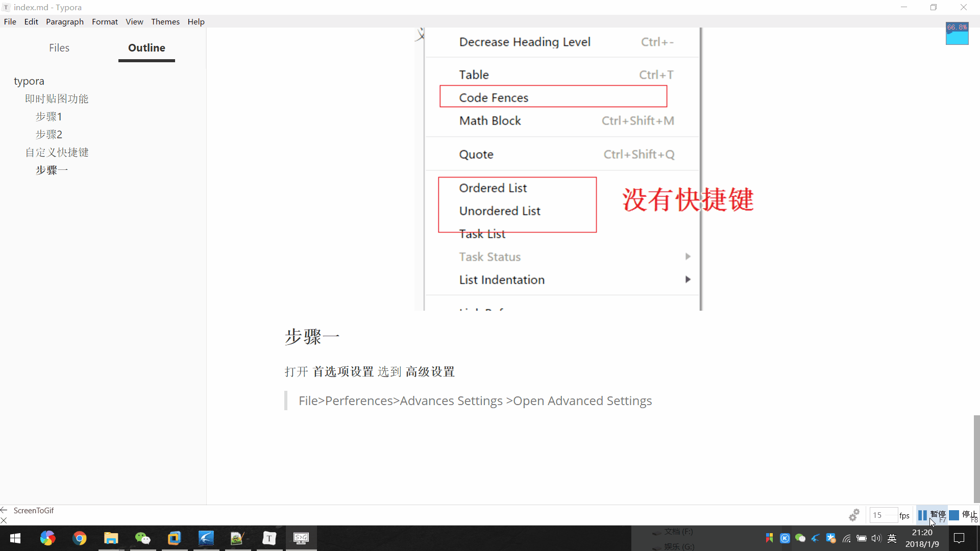Open the Paragraph menu
The image size is (980, 551).
65,21
